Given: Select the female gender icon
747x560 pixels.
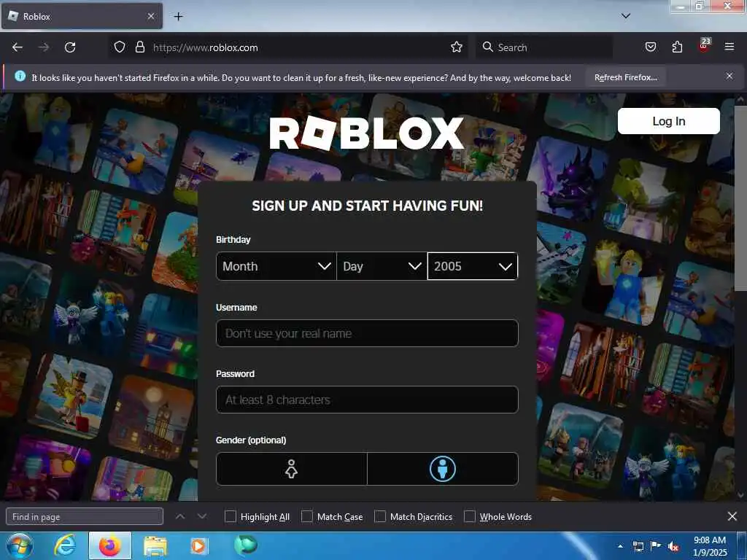Looking at the screenshot, I should tap(292, 469).
